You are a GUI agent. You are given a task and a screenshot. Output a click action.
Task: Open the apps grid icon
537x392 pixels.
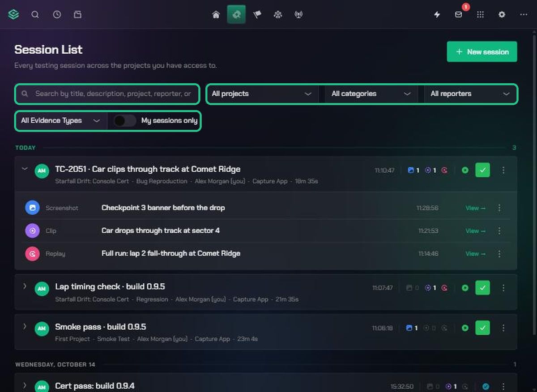tap(480, 14)
